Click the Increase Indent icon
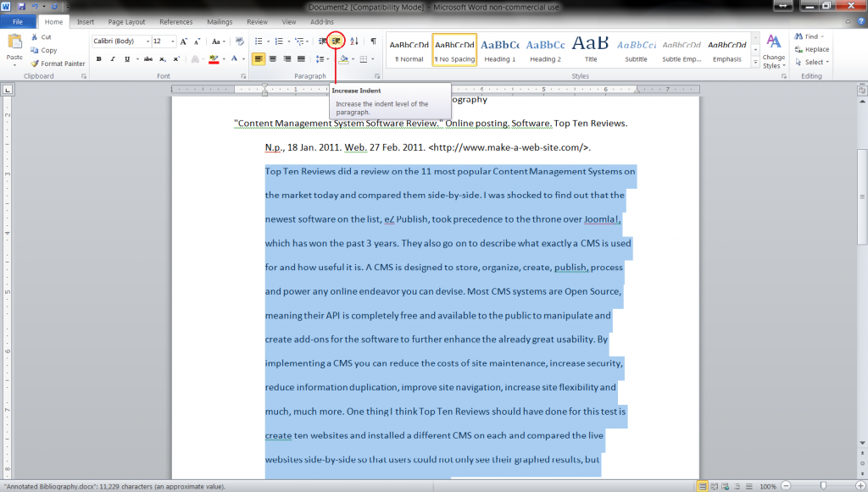This screenshot has height=492, width=868. tap(337, 41)
